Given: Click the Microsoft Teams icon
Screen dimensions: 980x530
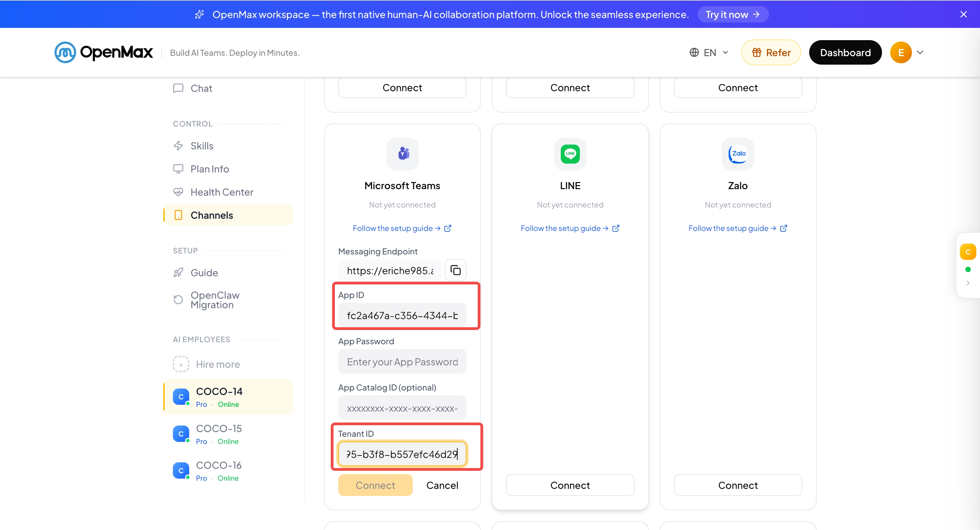Looking at the screenshot, I should tap(403, 154).
